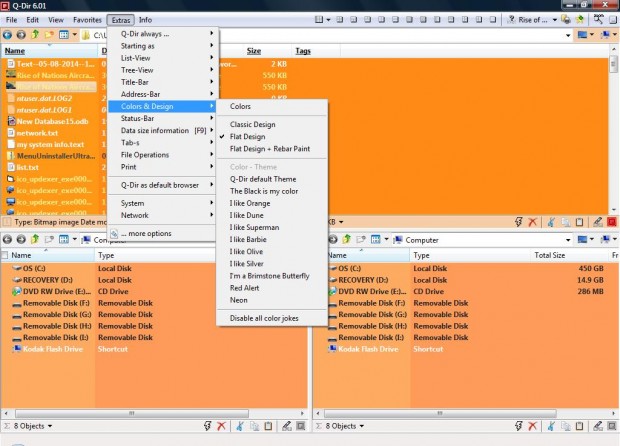The width and height of the screenshot is (620, 446).
Task: Delete using red X in bottom-left status bar
Action: coord(221,426)
